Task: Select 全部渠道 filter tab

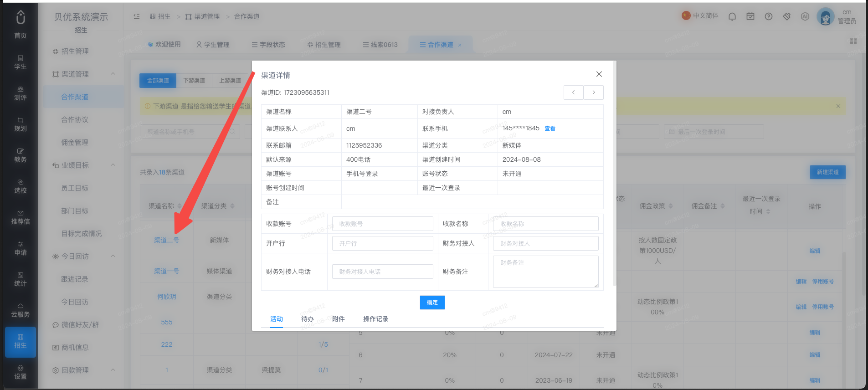Action: 158,81
